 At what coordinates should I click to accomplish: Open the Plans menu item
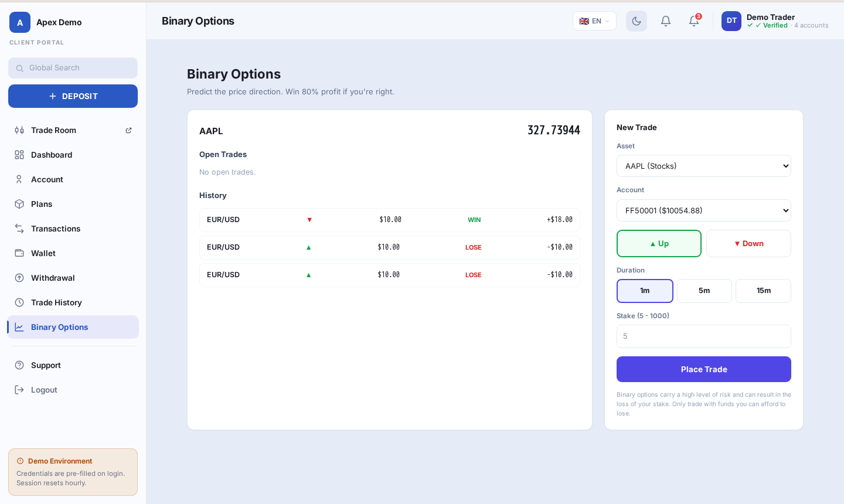(73, 204)
